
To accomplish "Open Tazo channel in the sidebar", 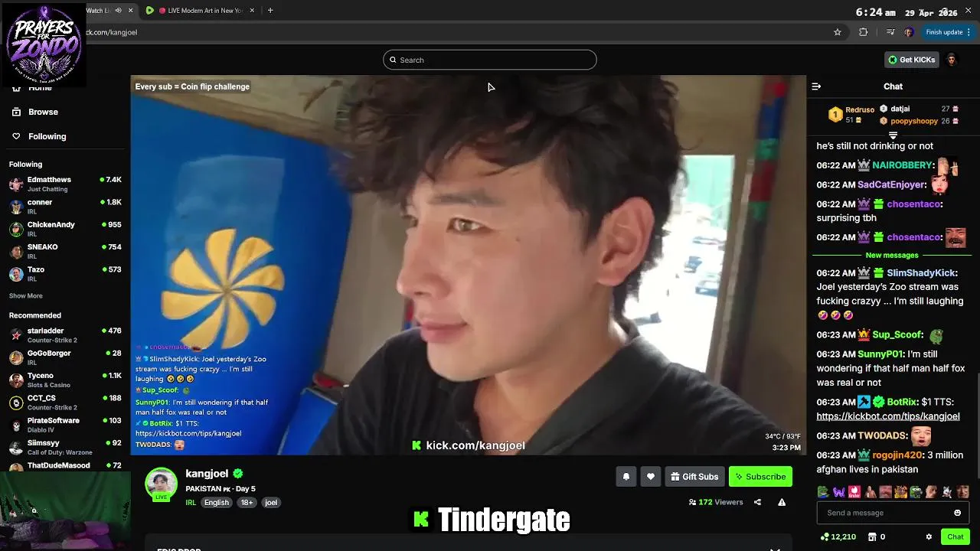I will (65, 274).
